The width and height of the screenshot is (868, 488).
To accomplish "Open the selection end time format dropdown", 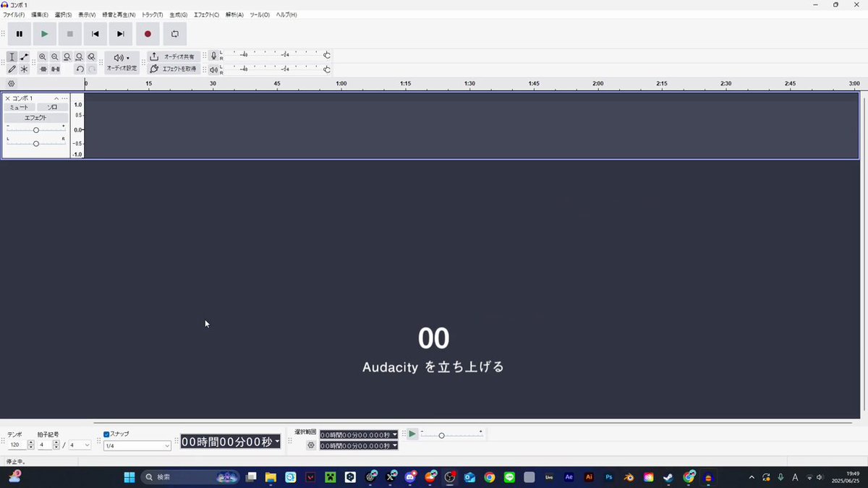I will click(x=395, y=446).
